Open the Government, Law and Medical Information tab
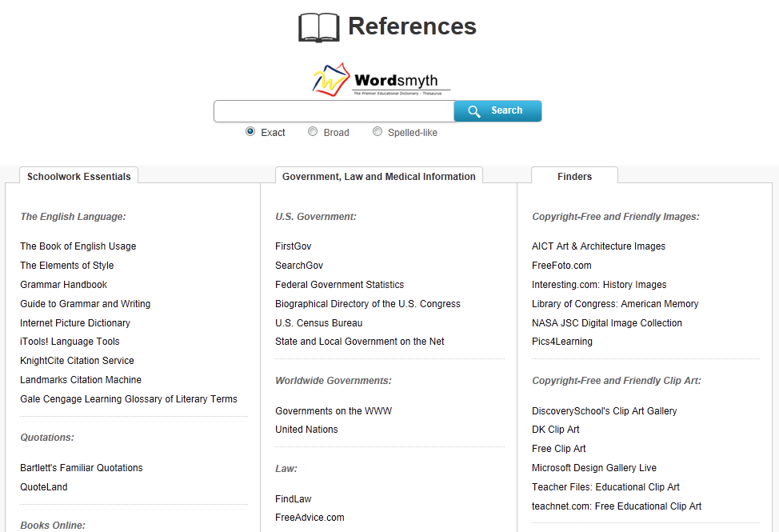This screenshot has height=532, width=779. [x=379, y=176]
